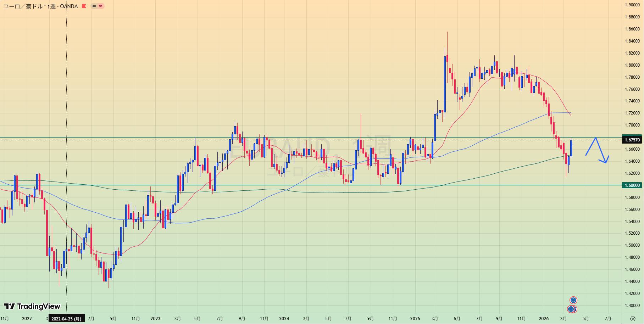Click the 1.90000 label on the price scale
Image resolution: width=644 pixels, height=324 pixels.
(x=632, y=5)
